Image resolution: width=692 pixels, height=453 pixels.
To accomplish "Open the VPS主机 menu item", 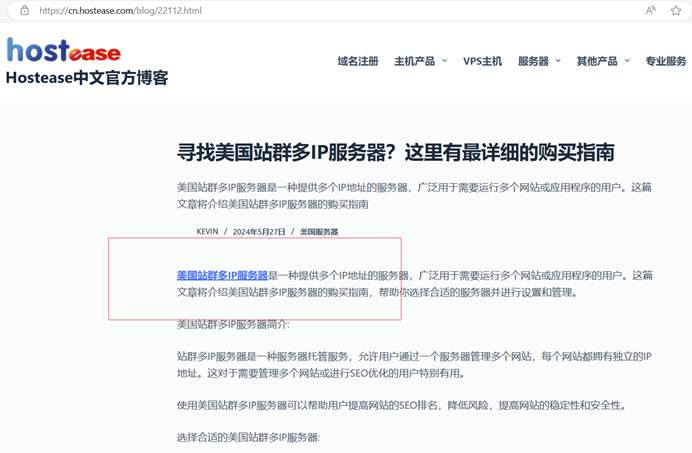I will click(x=482, y=61).
